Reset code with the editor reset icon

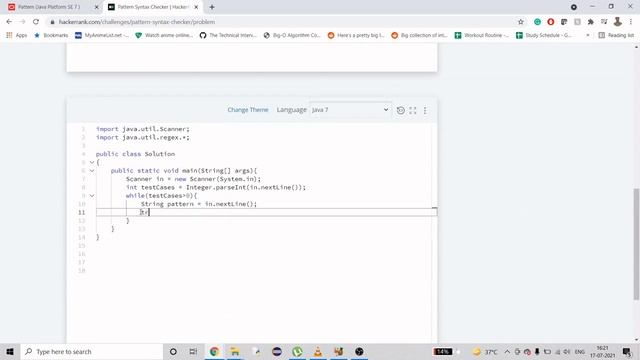point(400,110)
